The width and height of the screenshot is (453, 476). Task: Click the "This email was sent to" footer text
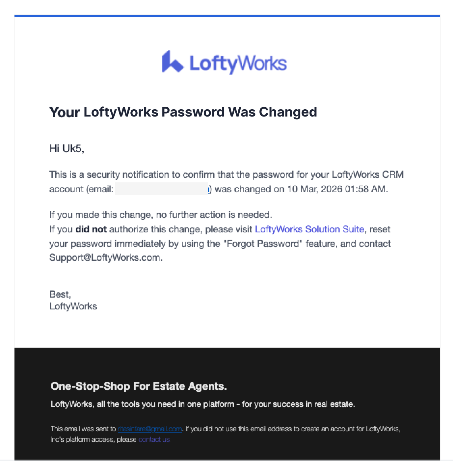tap(83, 429)
